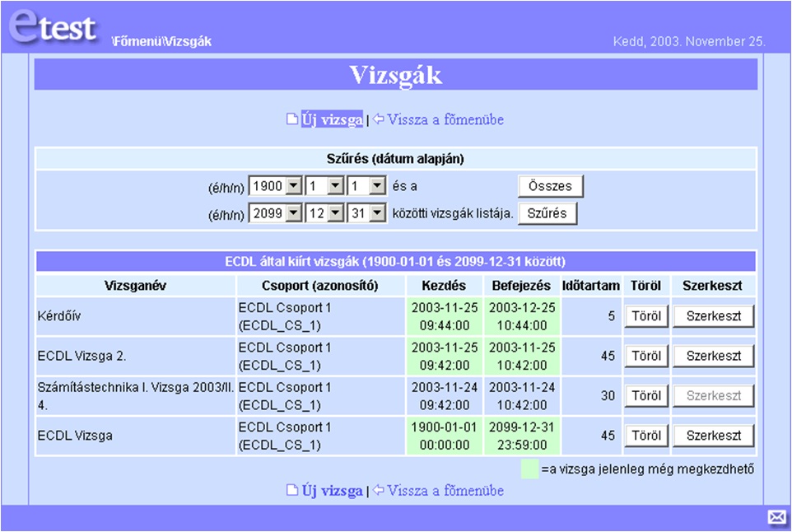
Task: Click Töröl for ECDL Vizsga 2.
Action: [x=646, y=357]
